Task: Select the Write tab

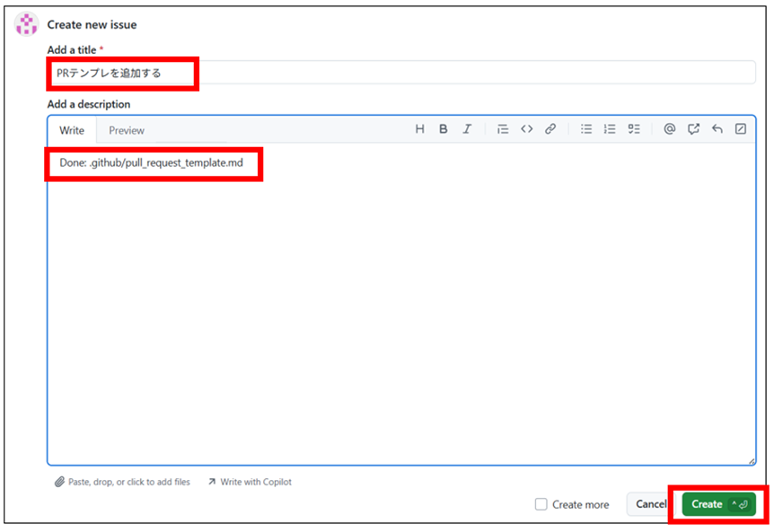Action: tap(72, 131)
